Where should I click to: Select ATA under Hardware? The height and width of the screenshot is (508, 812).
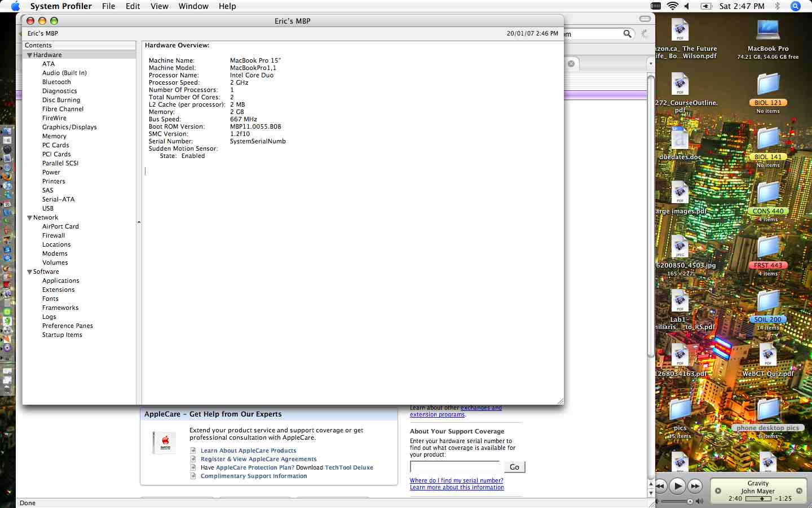48,64
